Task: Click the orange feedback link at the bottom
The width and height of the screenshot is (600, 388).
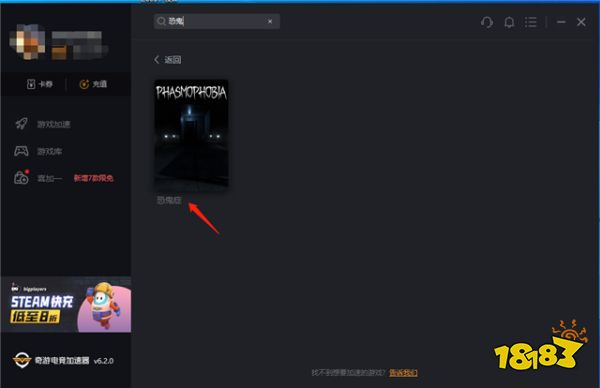Action: pos(403,372)
